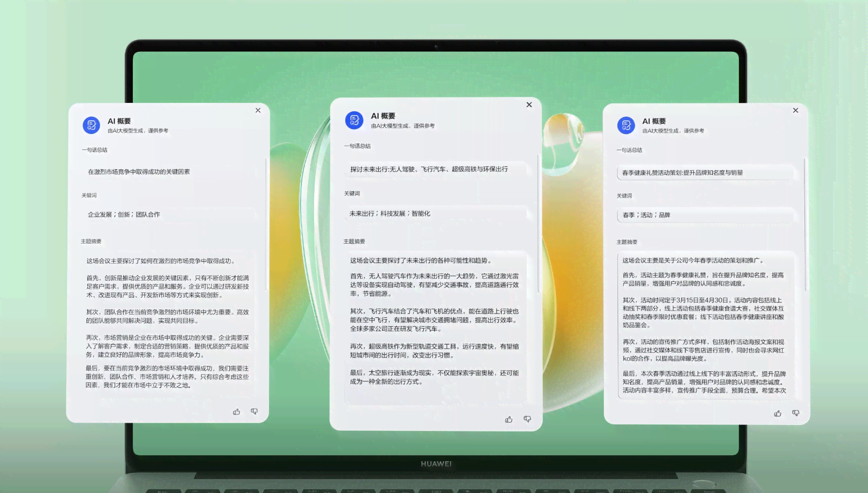
Task: Click the sentence 这场会议主要探讨了如何在激烈的市场竞争
Action: [x=161, y=261]
